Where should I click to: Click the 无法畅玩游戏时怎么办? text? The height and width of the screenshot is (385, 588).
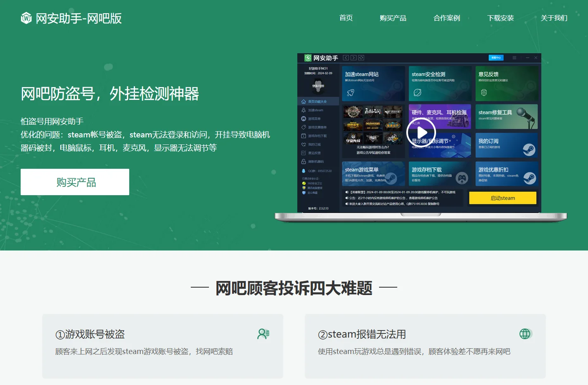pyautogui.click(x=373, y=147)
